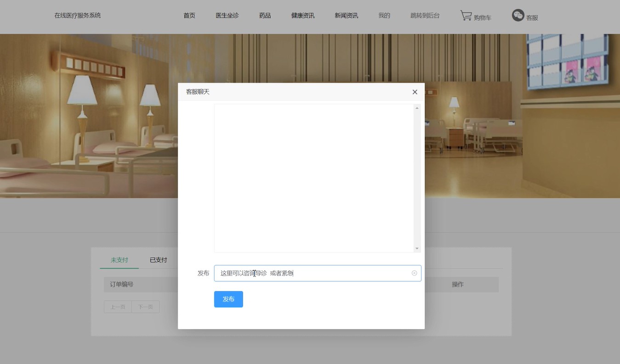The height and width of the screenshot is (364, 620).
Task: Click the 在线医疗服务系统 site title
Action: (x=78, y=16)
